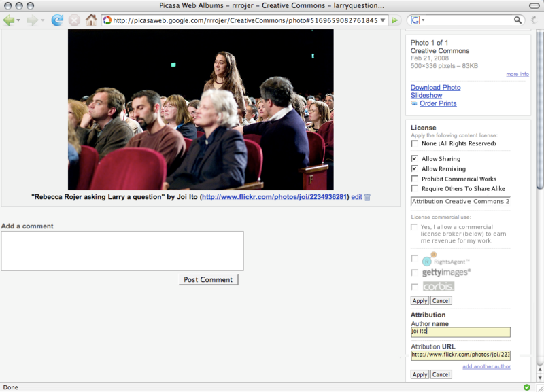
Task: Check Prohibit Commerical Works
Action: pyautogui.click(x=414, y=179)
